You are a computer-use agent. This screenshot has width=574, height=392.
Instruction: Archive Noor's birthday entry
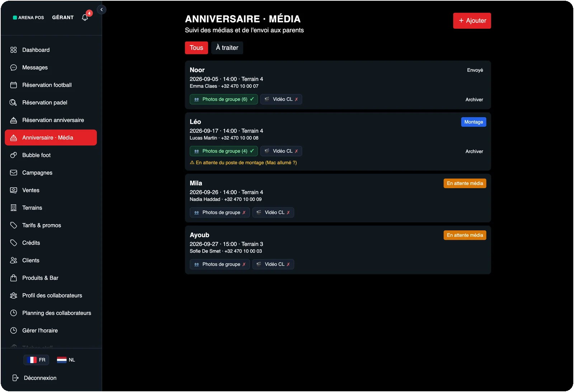pos(474,100)
